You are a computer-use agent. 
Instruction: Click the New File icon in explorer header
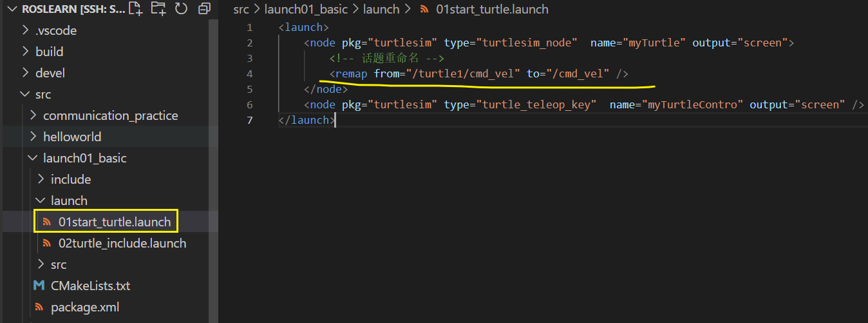135,9
